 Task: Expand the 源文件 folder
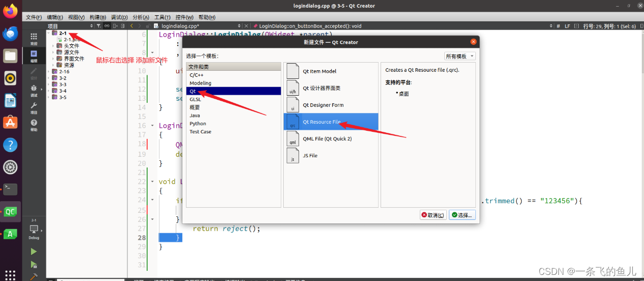[x=53, y=52]
